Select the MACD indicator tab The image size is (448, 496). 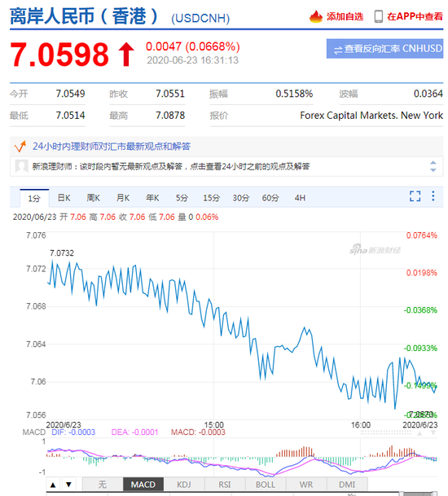pos(143,485)
